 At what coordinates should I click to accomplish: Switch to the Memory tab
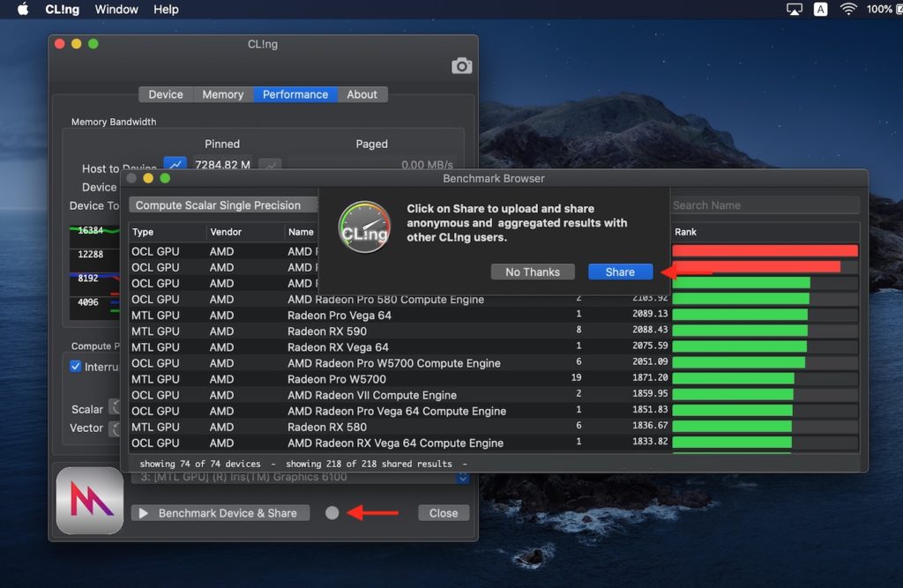(222, 94)
